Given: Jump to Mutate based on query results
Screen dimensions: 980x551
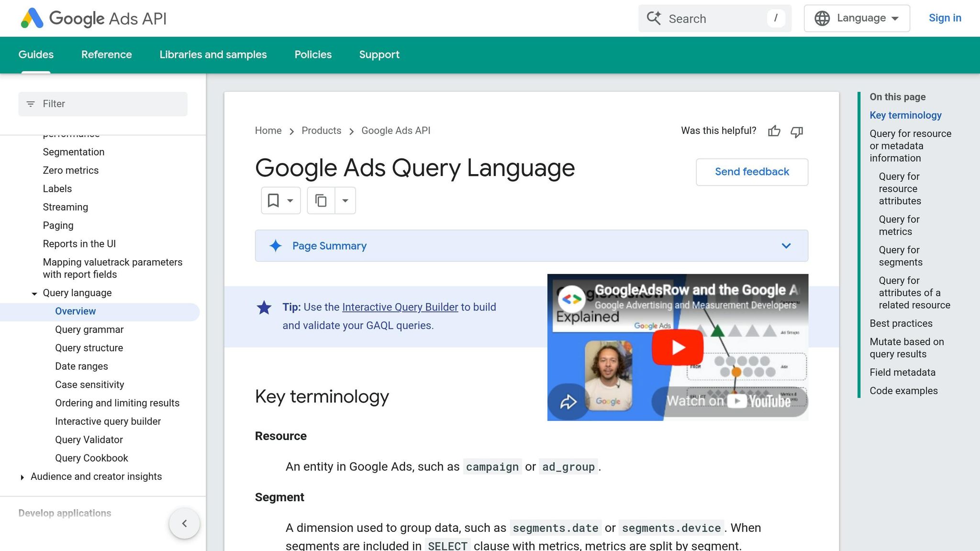Looking at the screenshot, I should pos(907,348).
